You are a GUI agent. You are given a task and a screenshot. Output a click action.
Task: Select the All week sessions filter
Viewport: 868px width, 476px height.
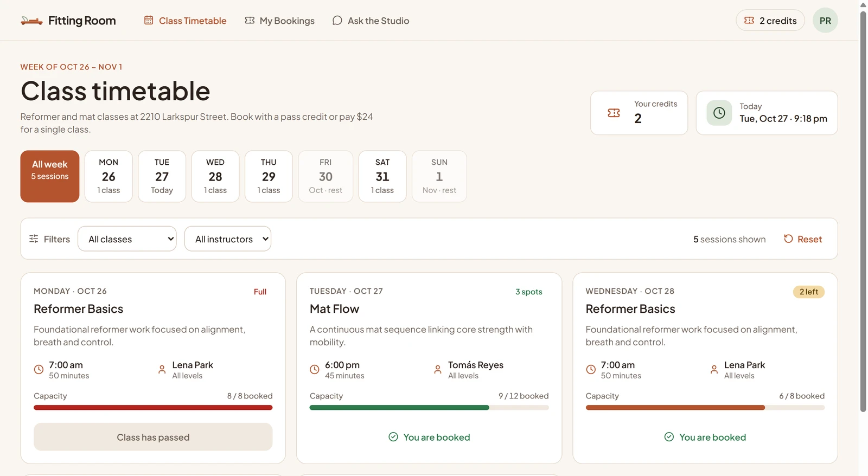[x=50, y=176]
